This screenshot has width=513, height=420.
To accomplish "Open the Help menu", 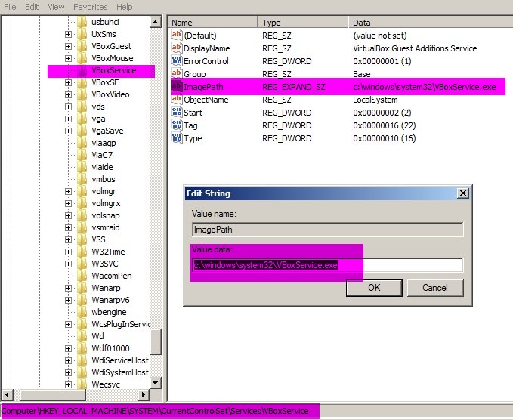I will point(125,7).
